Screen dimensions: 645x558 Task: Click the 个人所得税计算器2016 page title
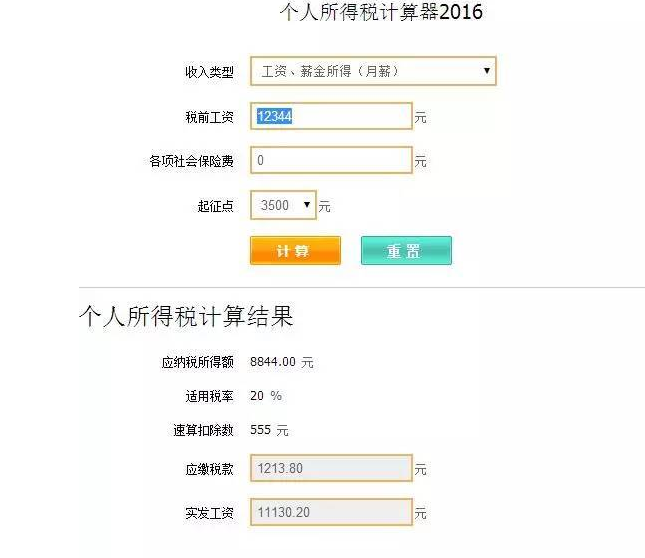pyautogui.click(x=380, y=13)
